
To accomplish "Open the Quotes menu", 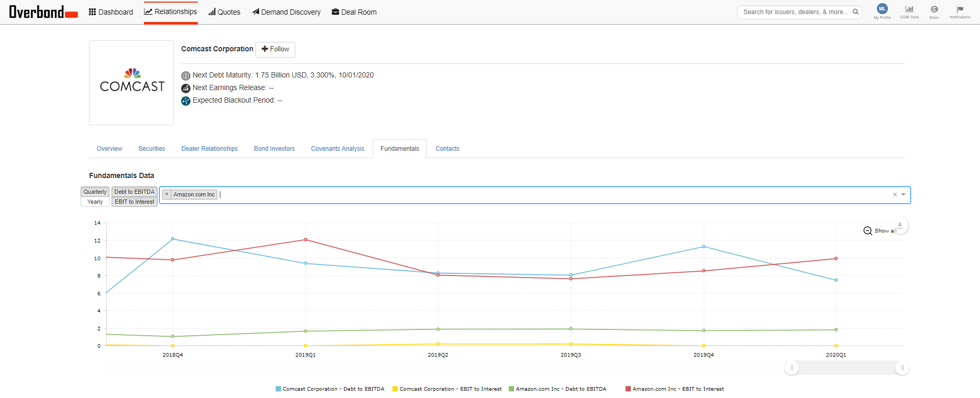I will [x=224, y=12].
